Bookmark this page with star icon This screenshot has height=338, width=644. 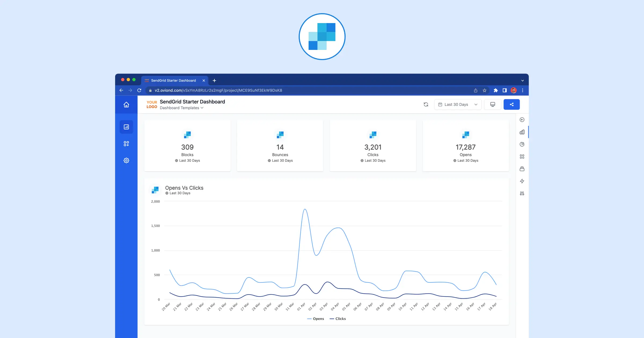coord(485,90)
